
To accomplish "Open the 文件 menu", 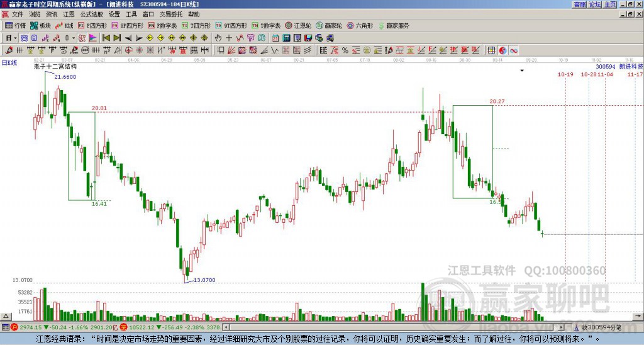I will click(18, 14).
